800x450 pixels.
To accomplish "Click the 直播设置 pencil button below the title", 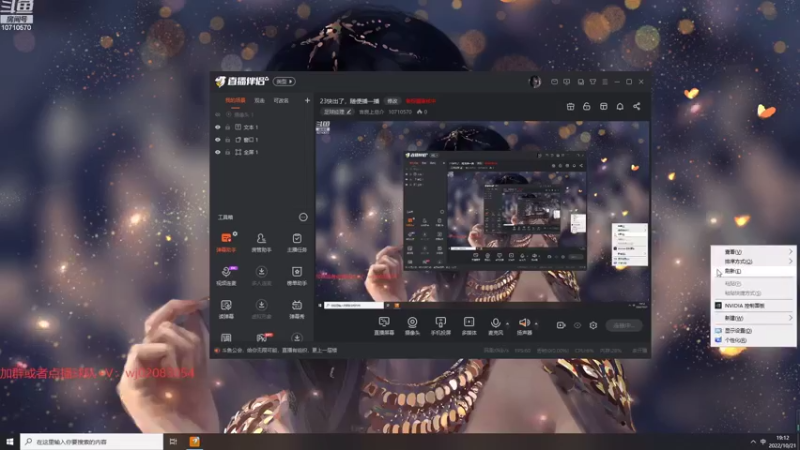I will (337, 112).
